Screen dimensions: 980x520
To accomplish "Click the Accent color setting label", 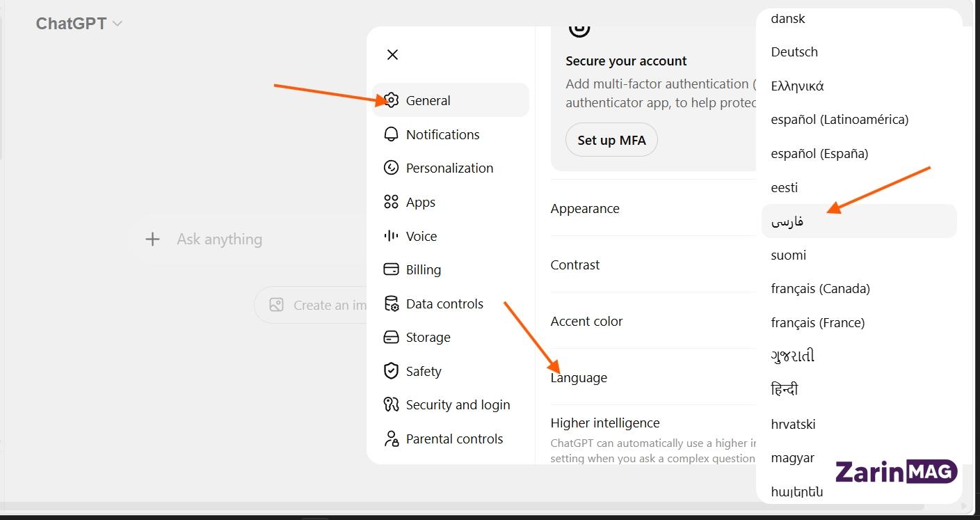I will tap(586, 321).
